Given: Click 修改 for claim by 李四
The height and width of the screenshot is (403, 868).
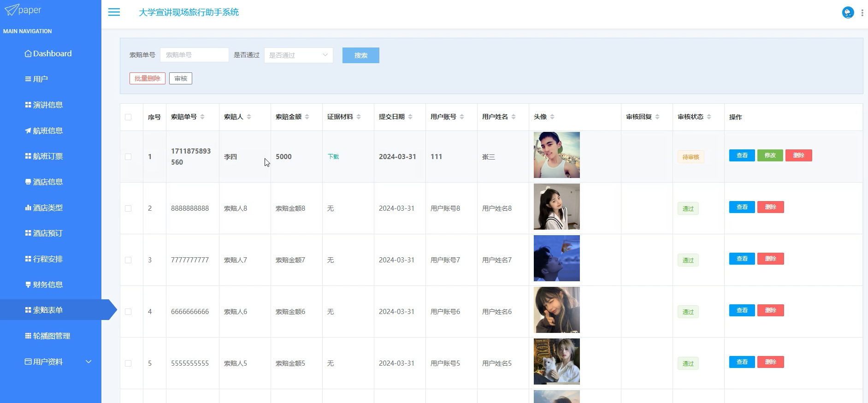Looking at the screenshot, I should pos(770,155).
